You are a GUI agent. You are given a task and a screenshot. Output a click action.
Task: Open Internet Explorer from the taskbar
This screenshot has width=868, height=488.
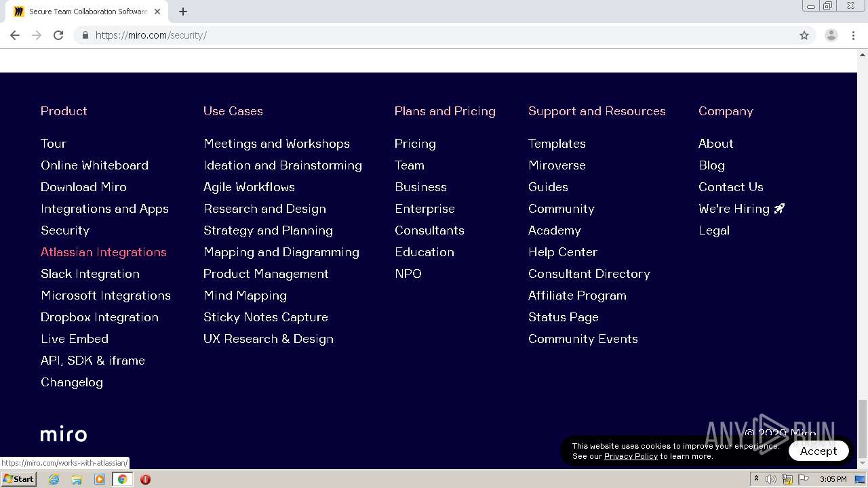coord(54,479)
